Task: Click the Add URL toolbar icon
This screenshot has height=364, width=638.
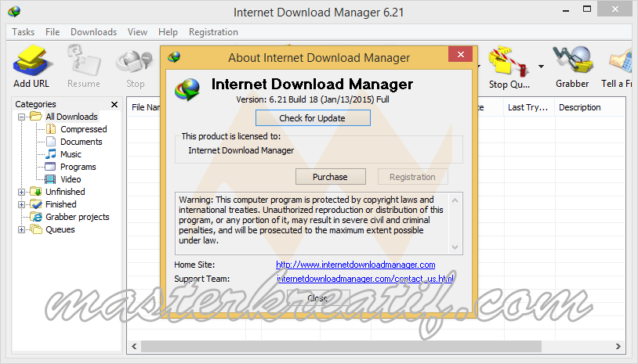Action: [x=33, y=60]
